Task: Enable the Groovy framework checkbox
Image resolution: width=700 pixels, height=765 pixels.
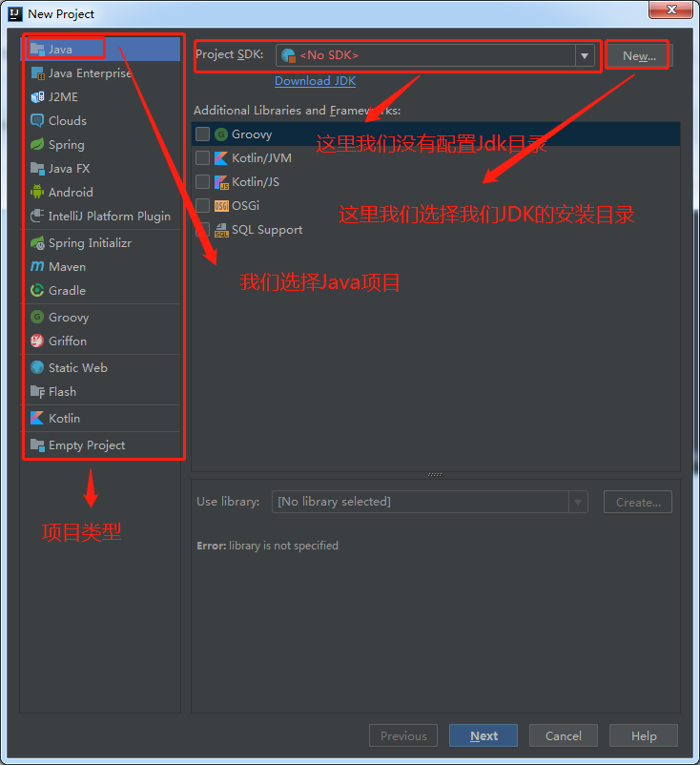Action: tap(202, 134)
